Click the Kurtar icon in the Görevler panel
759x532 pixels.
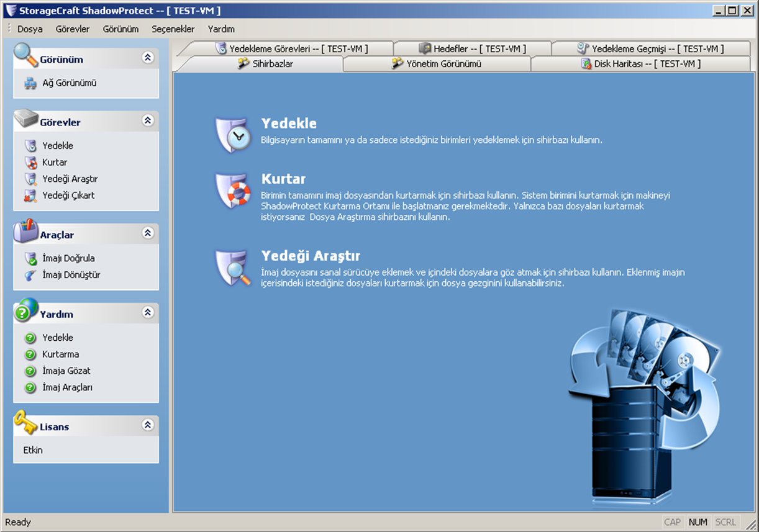point(30,163)
